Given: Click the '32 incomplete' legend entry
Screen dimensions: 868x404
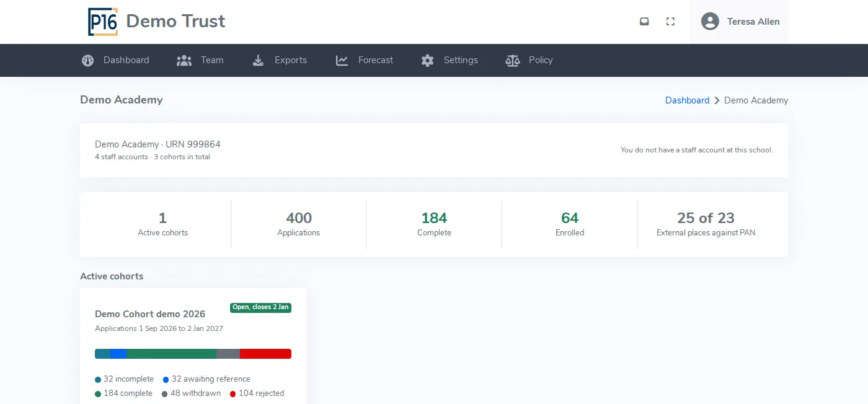Looking at the screenshot, I should click(124, 379).
